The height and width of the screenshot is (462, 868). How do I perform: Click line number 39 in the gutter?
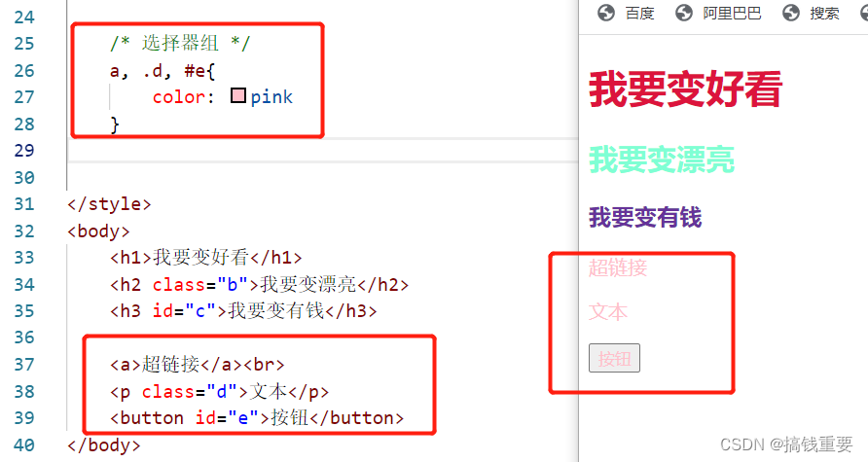tap(23, 418)
